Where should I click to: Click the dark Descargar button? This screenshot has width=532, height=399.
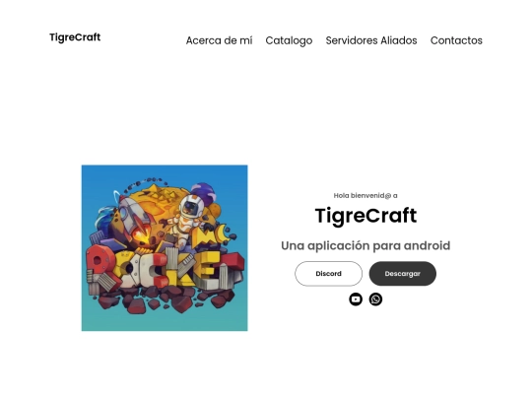(403, 274)
